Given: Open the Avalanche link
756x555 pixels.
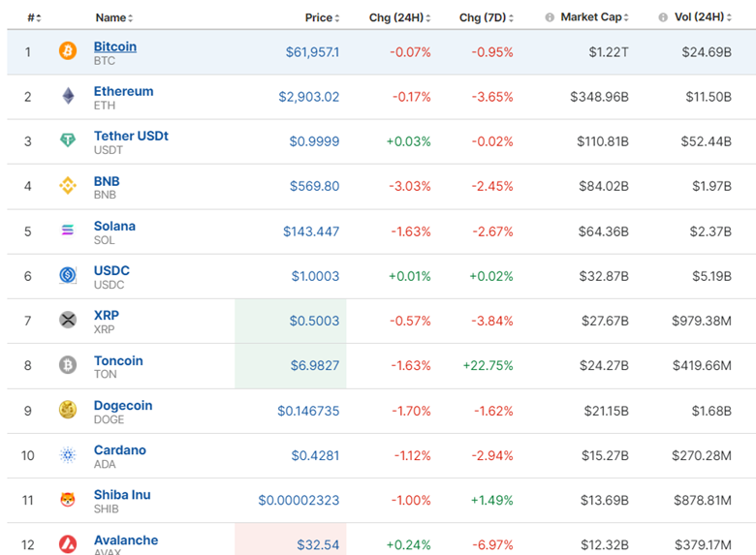Looking at the screenshot, I should (x=126, y=540).
